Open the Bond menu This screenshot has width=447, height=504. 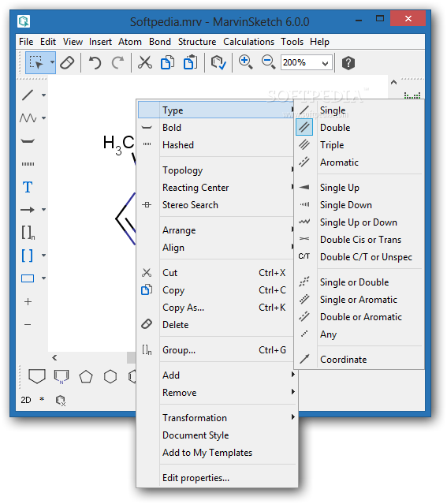click(160, 42)
